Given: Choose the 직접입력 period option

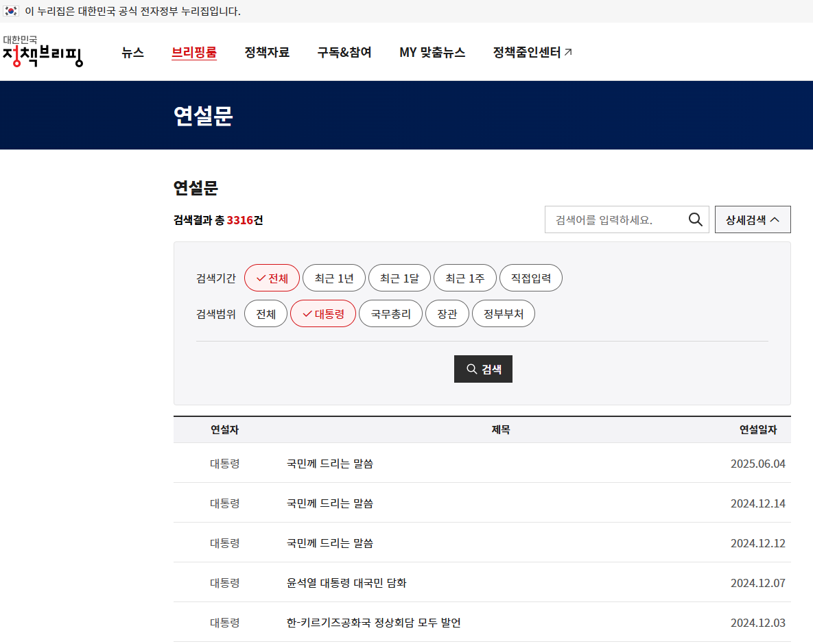Looking at the screenshot, I should click(531, 278).
